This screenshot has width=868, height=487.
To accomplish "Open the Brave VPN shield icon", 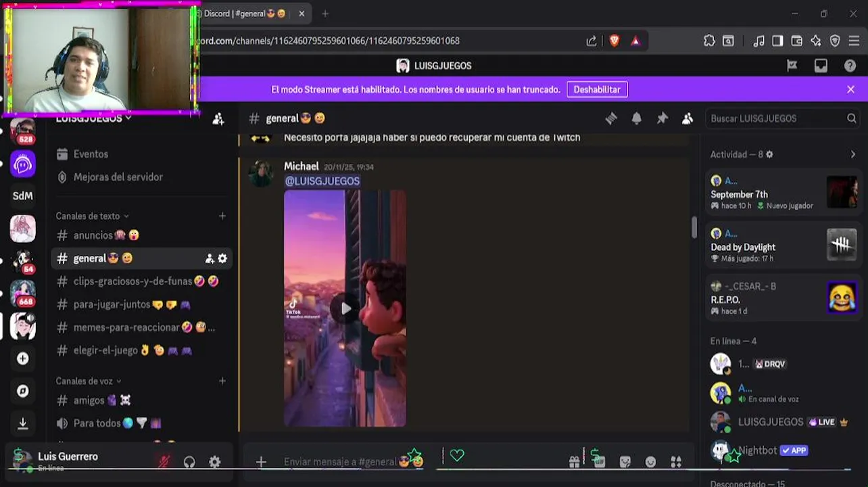I will [835, 41].
